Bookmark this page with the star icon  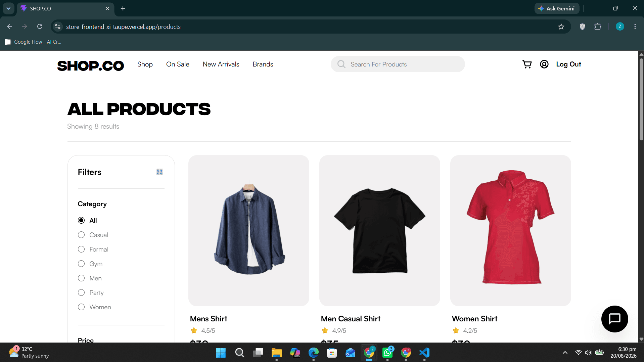coord(561,27)
